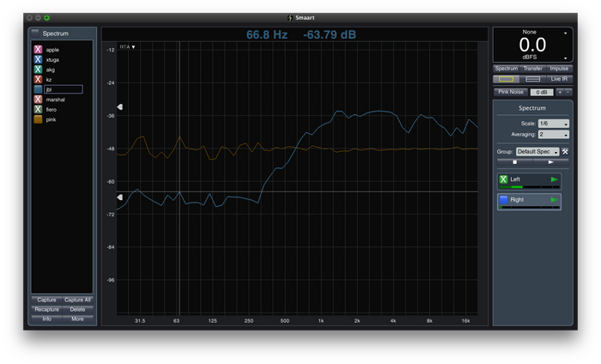Start the Left channel measurement arrow
601x364 pixels.
(554, 179)
